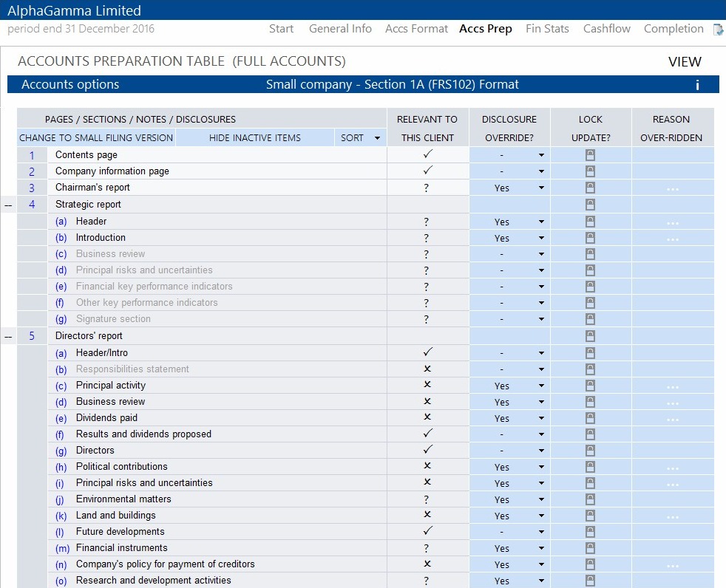
Task: Toggle lock icon for Chairman's report row
Action: coord(590,188)
